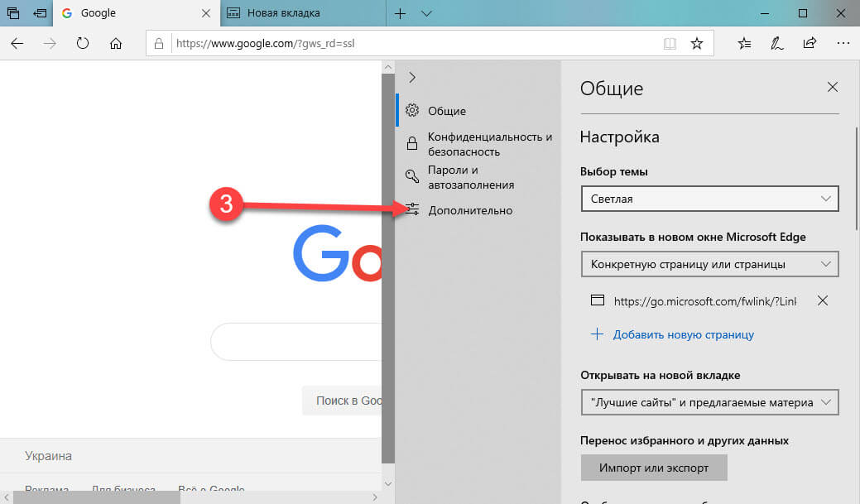
Task: Add page to favorites star
Action: [x=697, y=43]
